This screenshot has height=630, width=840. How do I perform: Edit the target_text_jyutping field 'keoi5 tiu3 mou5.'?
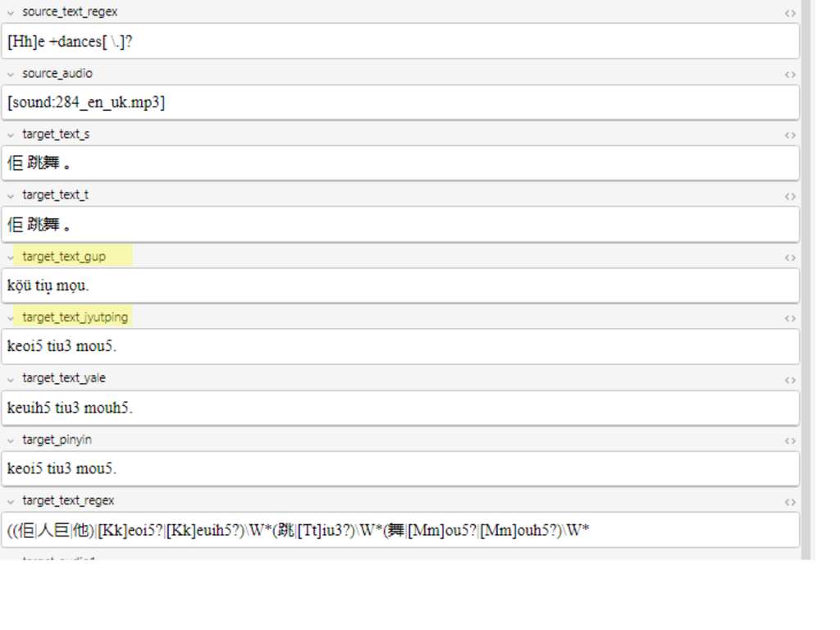[x=400, y=347]
